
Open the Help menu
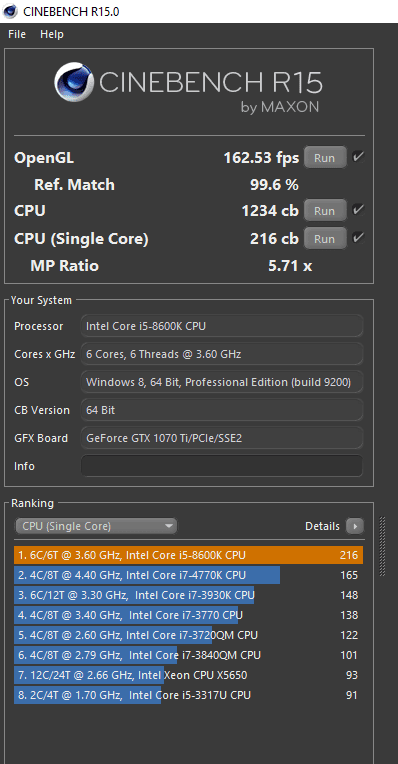point(52,34)
